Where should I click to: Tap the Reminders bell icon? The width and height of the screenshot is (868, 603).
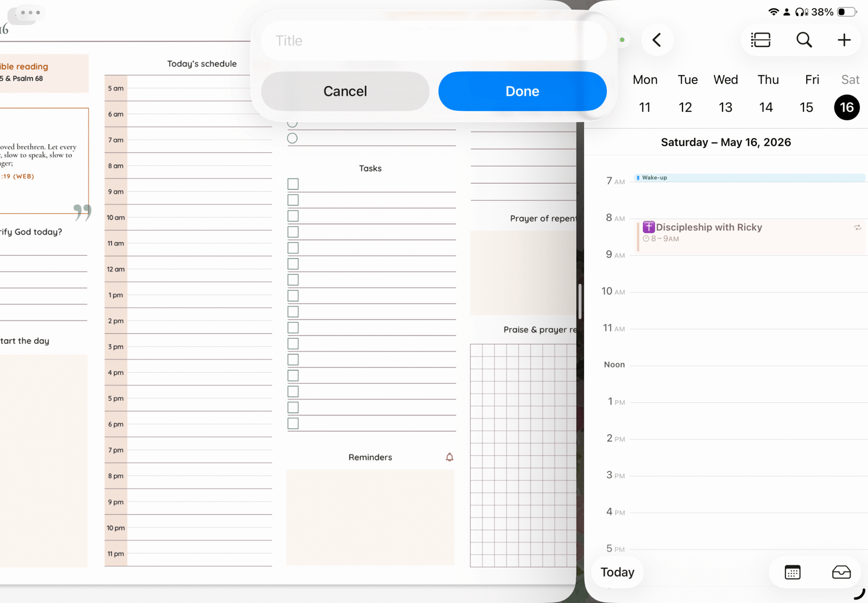pos(449,457)
